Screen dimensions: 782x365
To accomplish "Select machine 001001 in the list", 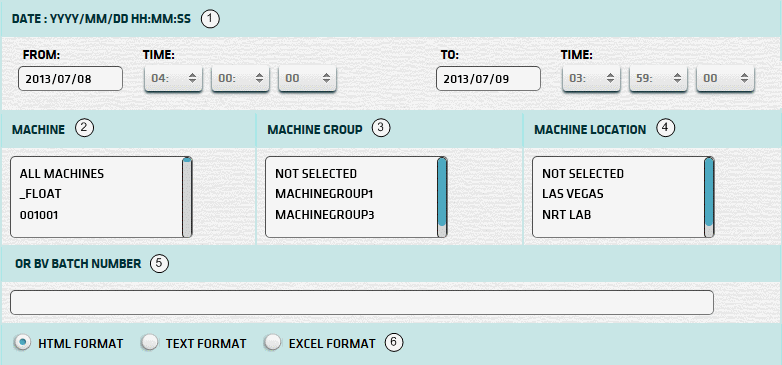I will pyautogui.click(x=39, y=215).
